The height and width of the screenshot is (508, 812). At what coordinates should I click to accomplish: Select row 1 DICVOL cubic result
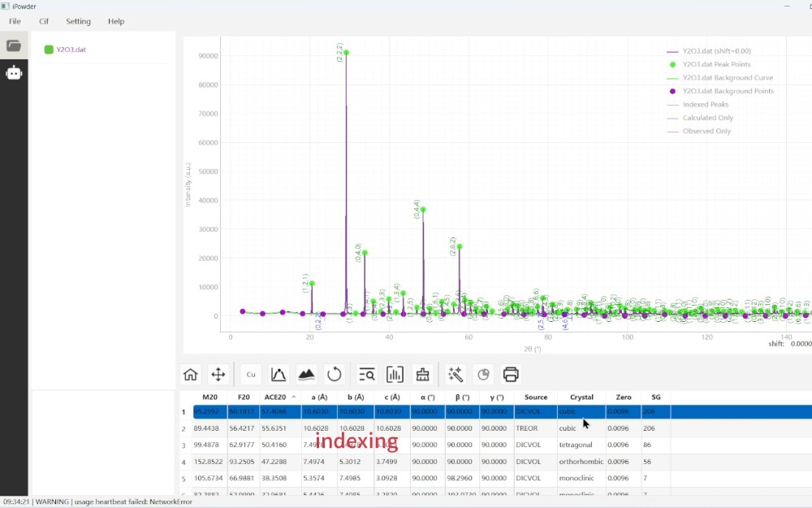503,411
